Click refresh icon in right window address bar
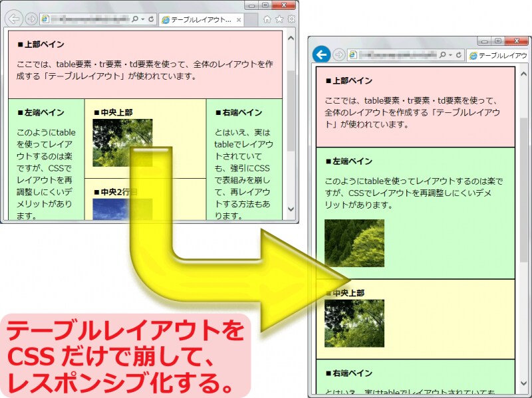The image size is (532, 398). pyautogui.click(x=459, y=54)
